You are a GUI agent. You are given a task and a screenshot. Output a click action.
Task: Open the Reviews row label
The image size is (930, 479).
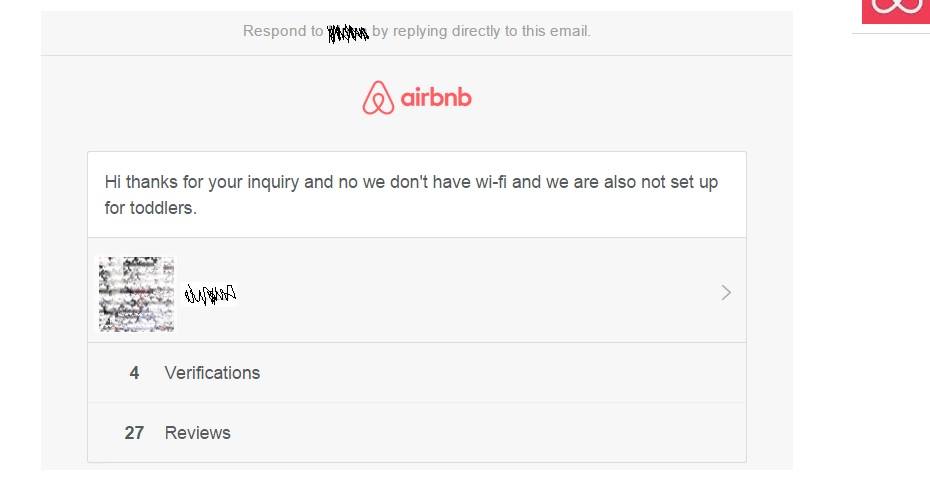coord(198,433)
